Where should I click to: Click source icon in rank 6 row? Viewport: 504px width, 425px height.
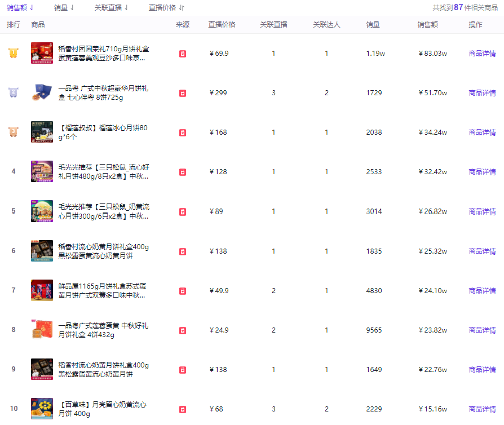coord(183,251)
